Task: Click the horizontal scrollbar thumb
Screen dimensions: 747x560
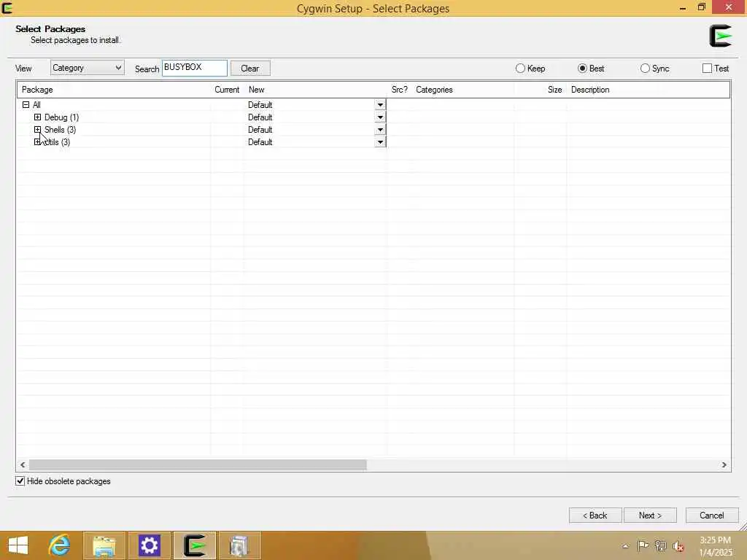Action: click(198, 464)
